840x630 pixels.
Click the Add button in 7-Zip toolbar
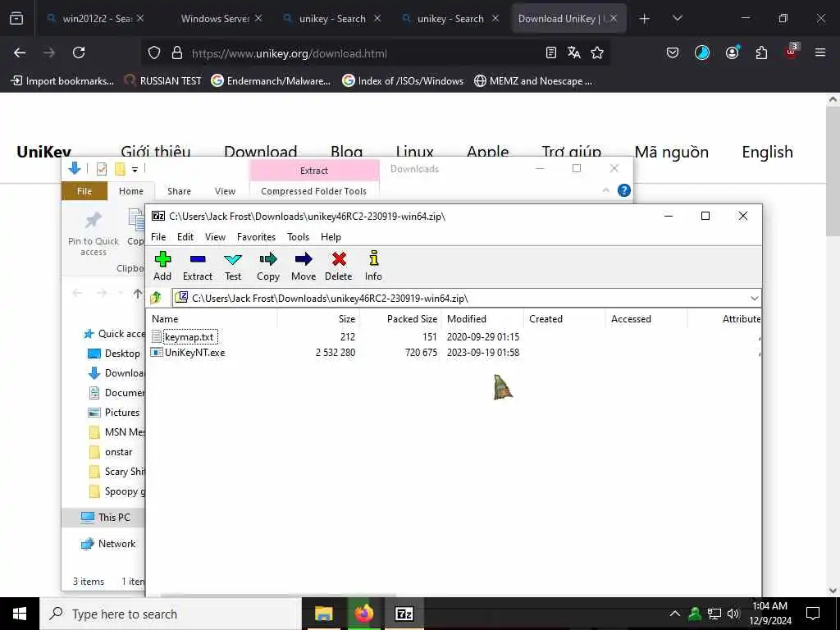point(162,267)
